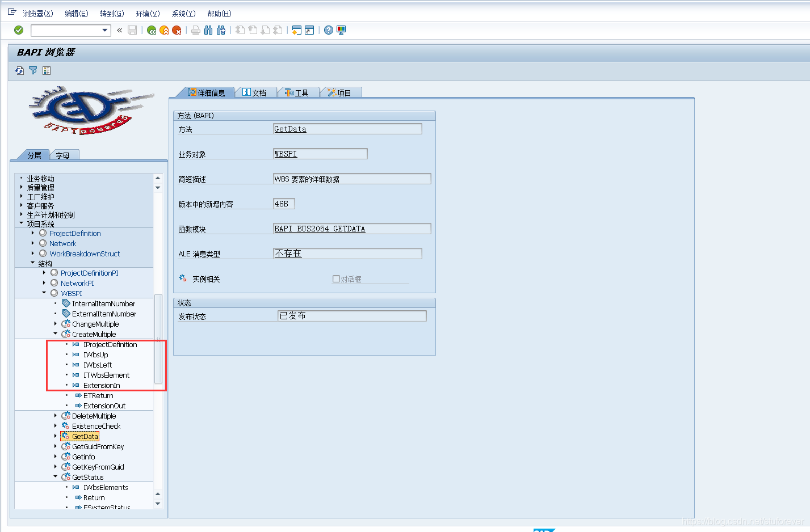The image size is (810, 532).
Task: Toggle the 对话框 checkbox
Action: [336, 278]
